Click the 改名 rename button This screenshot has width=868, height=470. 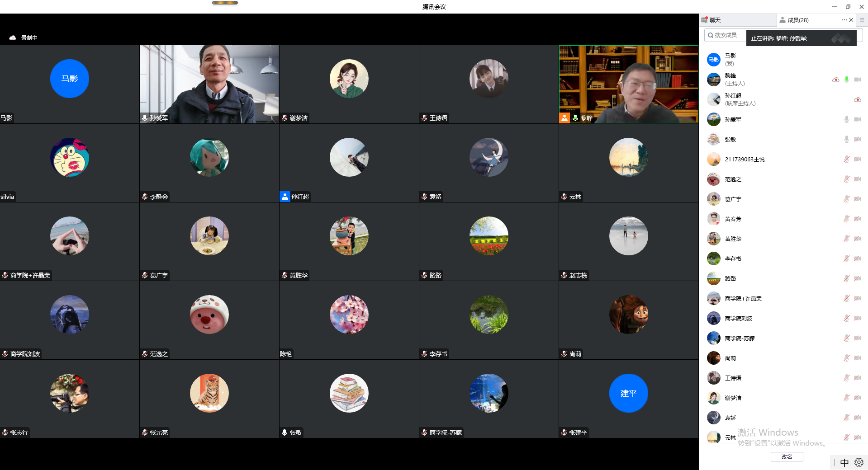click(787, 457)
